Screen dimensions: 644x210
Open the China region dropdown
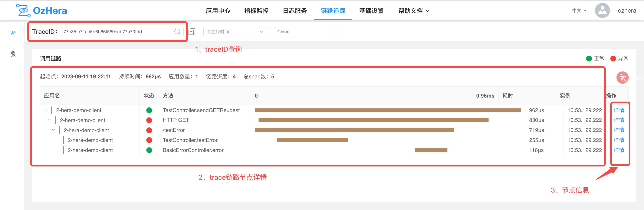306,32
